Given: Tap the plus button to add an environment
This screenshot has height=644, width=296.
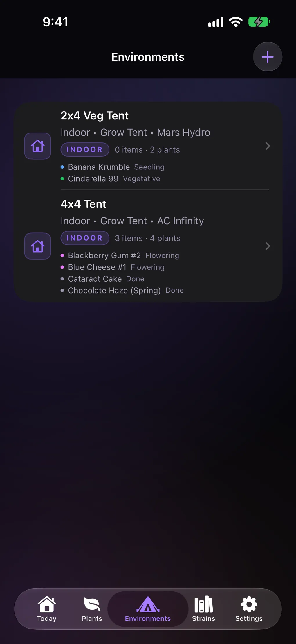Looking at the screenshot, I should tap(268, 57).
